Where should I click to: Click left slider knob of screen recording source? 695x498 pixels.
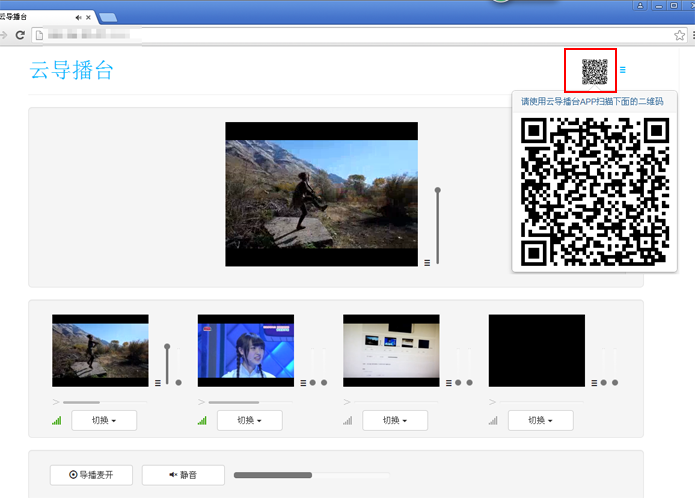coord(458,382)
